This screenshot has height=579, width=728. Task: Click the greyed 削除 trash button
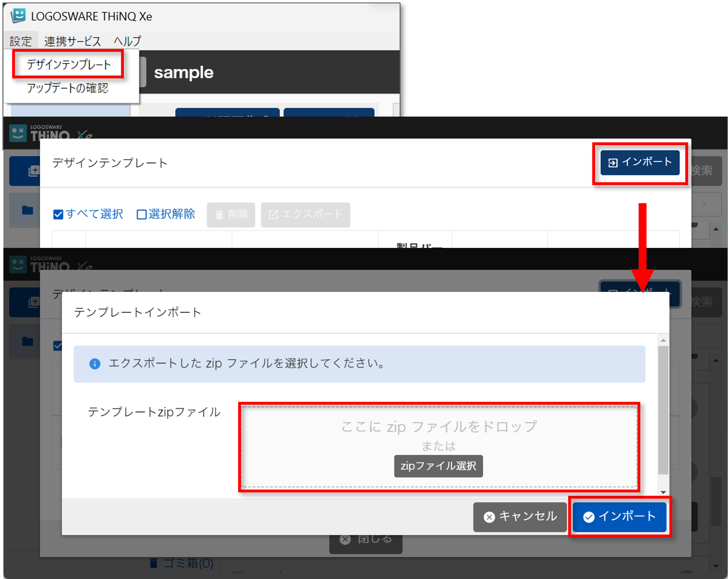point(231,215)
